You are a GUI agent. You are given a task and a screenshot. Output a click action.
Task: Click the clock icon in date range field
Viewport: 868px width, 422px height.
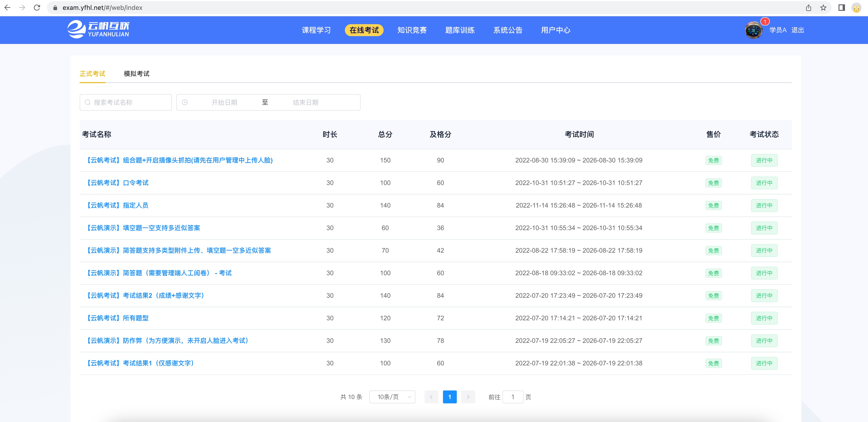click(185, 102)
